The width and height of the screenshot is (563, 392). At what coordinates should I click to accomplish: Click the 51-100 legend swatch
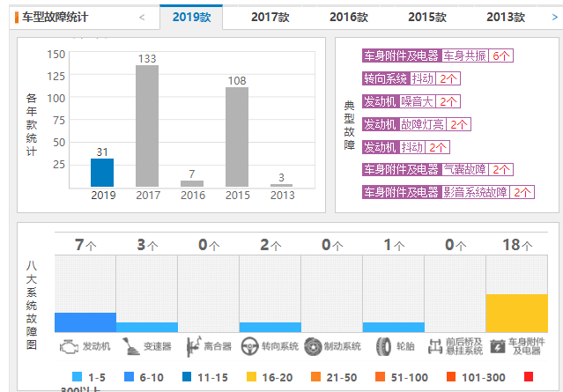(x=380, y=376)
